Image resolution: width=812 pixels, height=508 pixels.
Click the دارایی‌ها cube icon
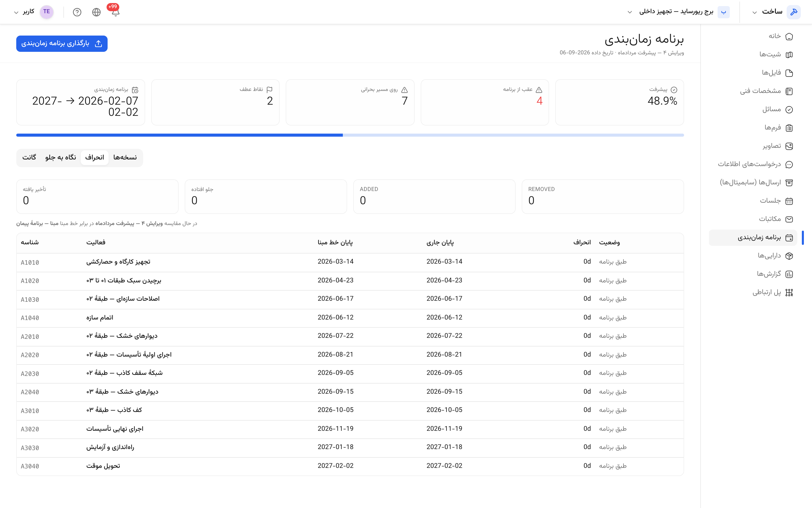click(789, 256)
